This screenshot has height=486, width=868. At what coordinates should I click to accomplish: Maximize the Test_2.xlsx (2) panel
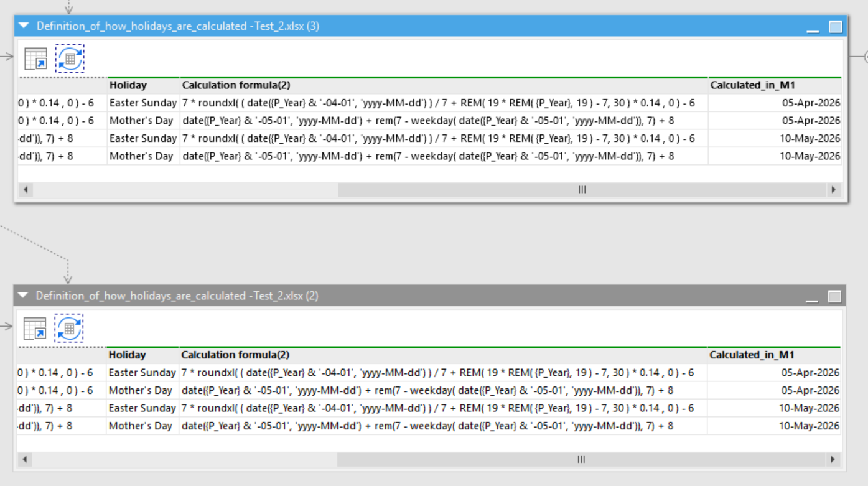tap(834, 296)
